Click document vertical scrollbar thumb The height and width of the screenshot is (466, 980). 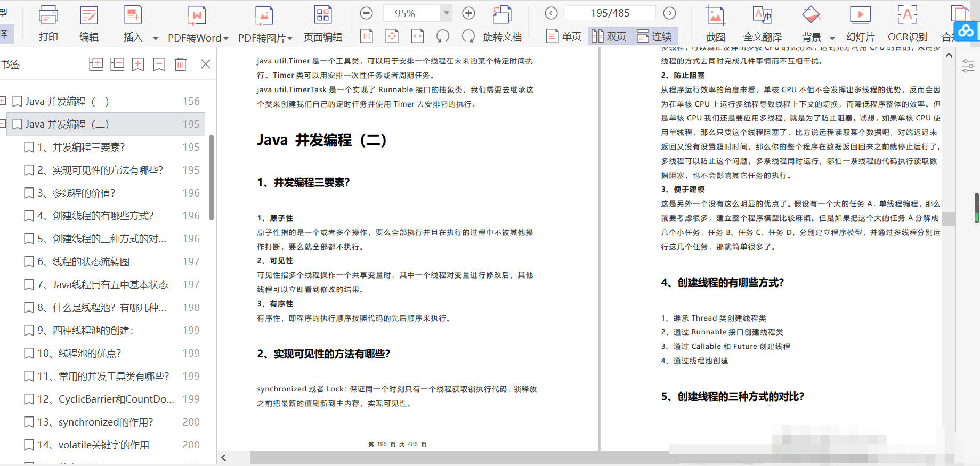coord(949,219)
